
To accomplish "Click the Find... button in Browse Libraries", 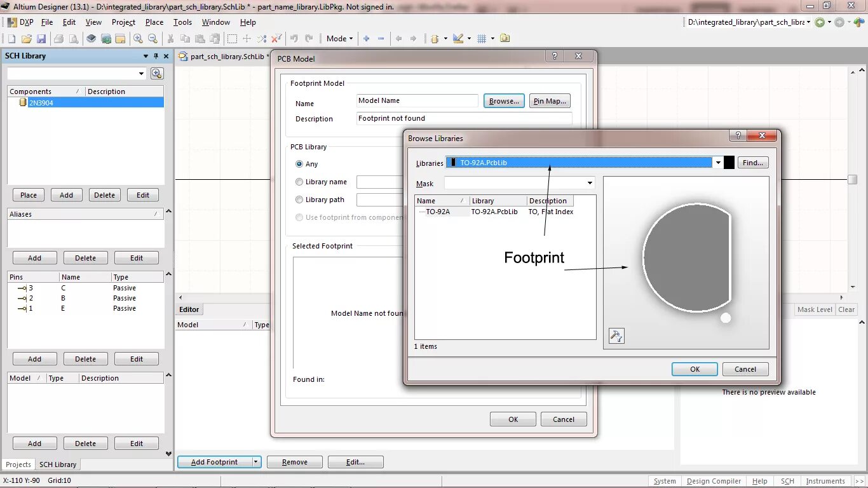I will click(753, 163).
